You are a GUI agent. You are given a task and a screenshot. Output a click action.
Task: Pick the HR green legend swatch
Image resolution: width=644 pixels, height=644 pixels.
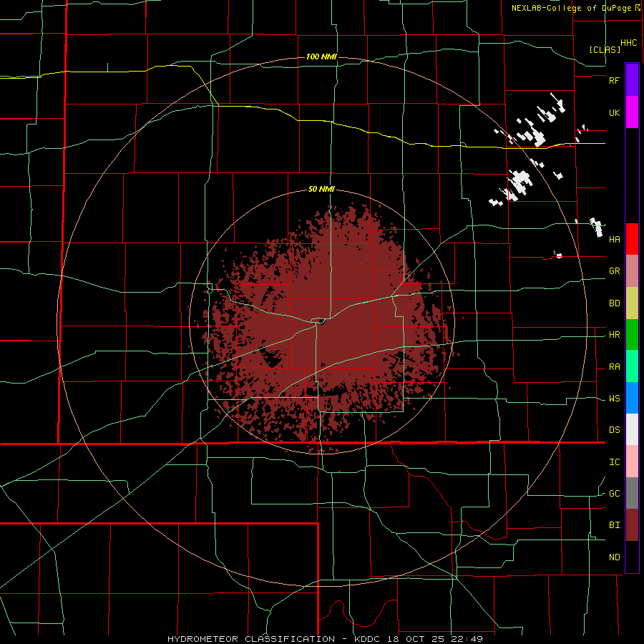pyautogui.click(x=632, y=335)
